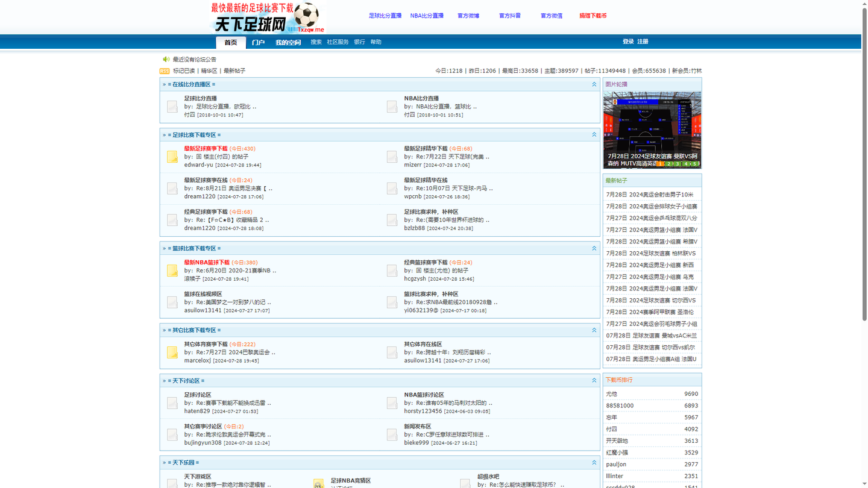The width and height of the screenshot is (868, 488).
Task: Click user pauljon in 下载币排行
Action: click(x=616, y=465)
